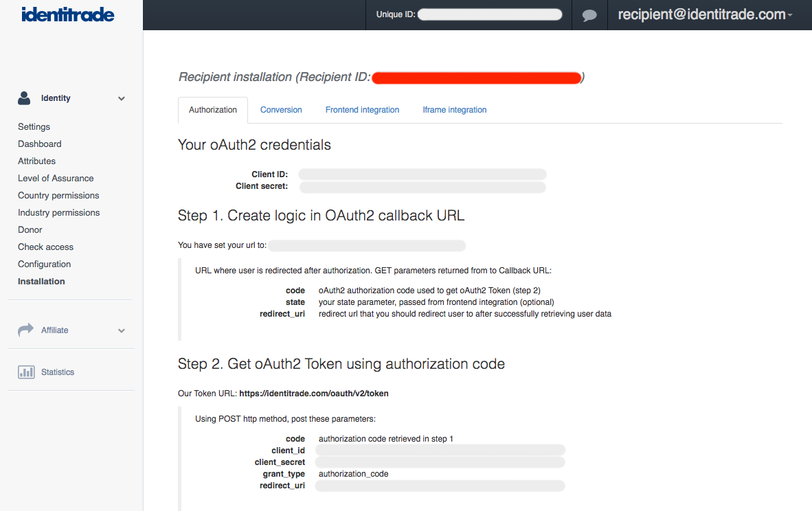Go to the Iframe integration tab
The image size is (812, 511).
(455, 110)
